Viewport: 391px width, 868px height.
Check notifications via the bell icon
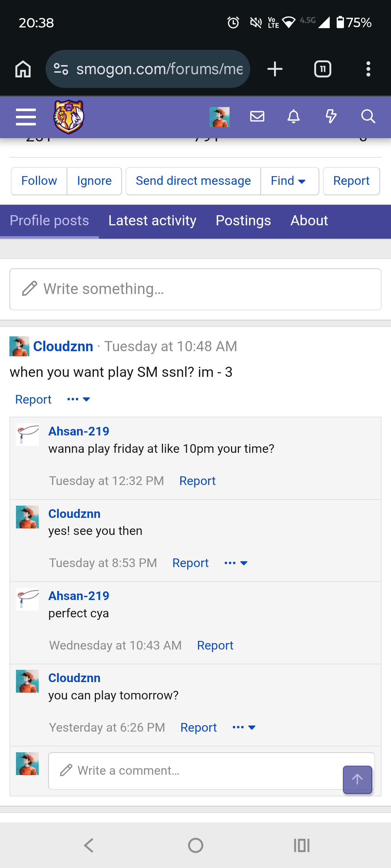point(294,116)
